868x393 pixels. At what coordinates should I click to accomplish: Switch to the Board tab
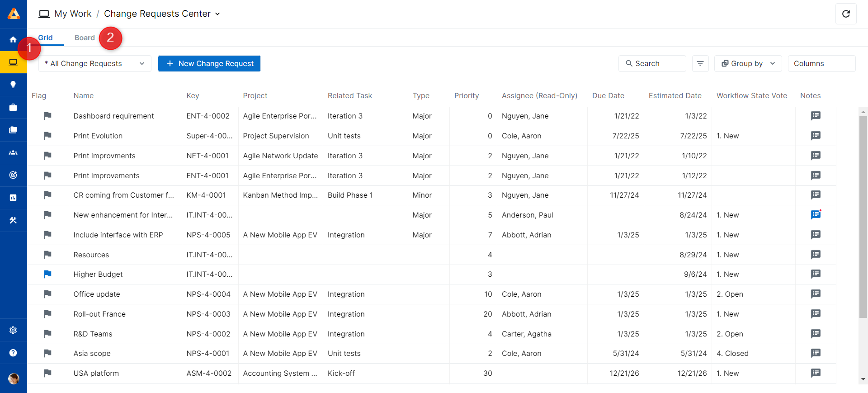85,38
